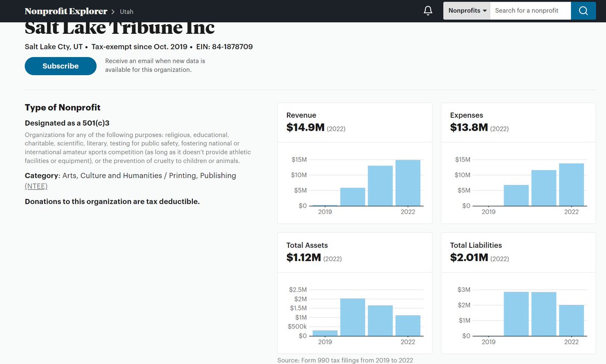606x364 pixels.
Task: Select the tallest 2022 bar in Revenue chart
Action: pyautogui.click(x=408, y=182)
